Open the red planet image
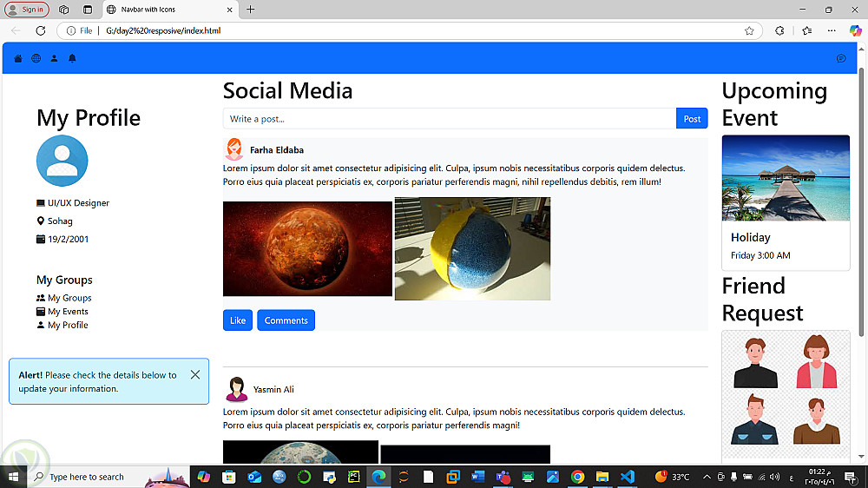 coord(307,248)
